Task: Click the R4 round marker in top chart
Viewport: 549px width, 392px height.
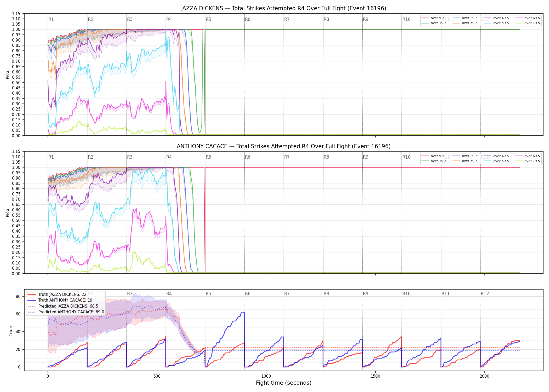Action: (169, 19)
